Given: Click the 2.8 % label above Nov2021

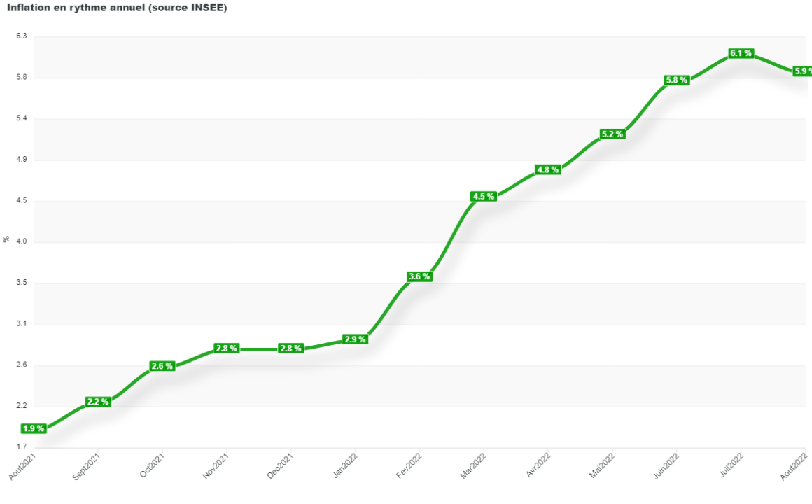Looking at the screenshot, I should coord(226,348).
